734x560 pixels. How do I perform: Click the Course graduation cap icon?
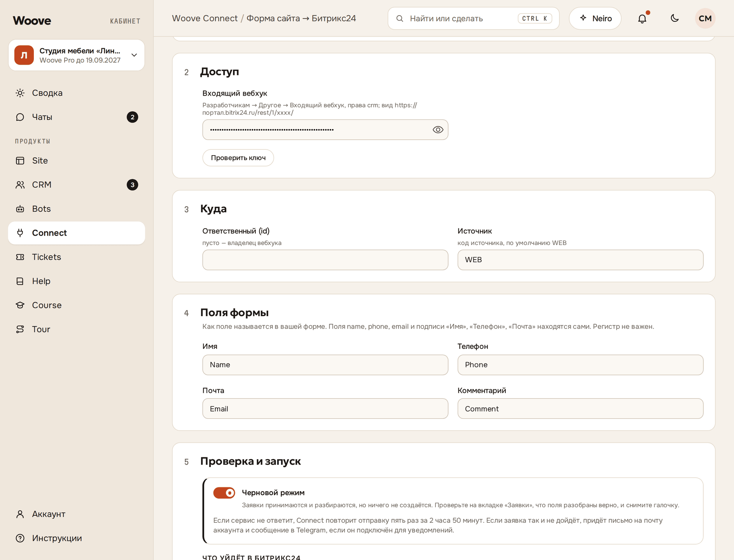[x=20, y=305]
